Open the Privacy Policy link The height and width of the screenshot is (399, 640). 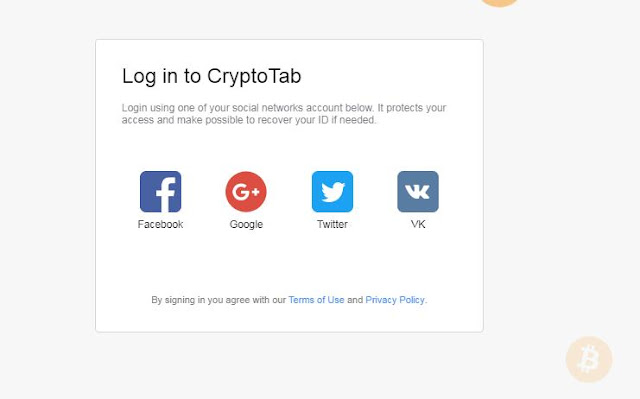coord(395,300)
